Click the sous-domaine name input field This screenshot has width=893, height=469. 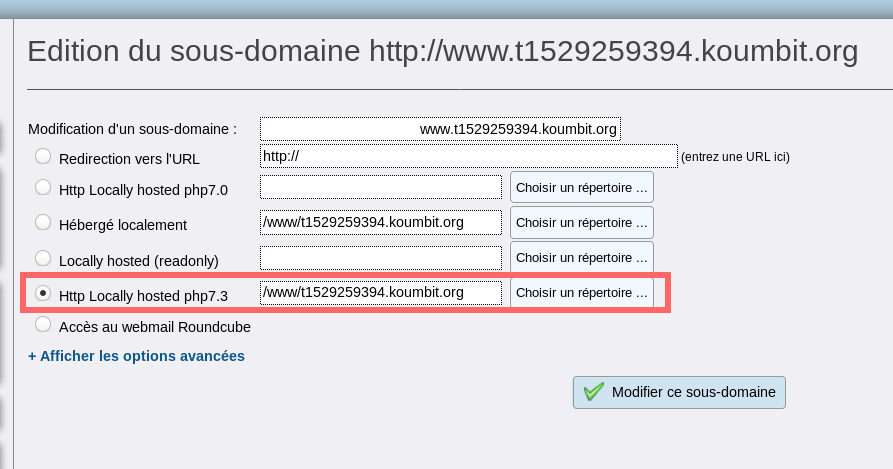point(440,129)
